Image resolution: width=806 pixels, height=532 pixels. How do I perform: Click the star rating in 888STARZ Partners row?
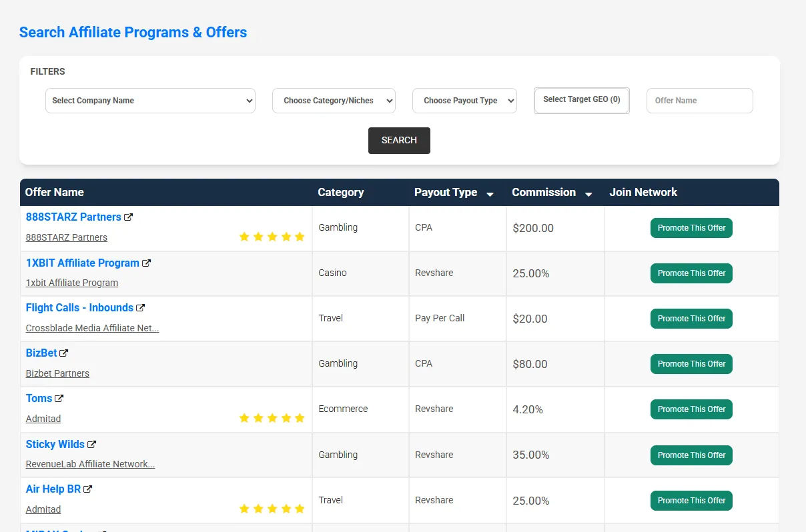click(272, 237)
